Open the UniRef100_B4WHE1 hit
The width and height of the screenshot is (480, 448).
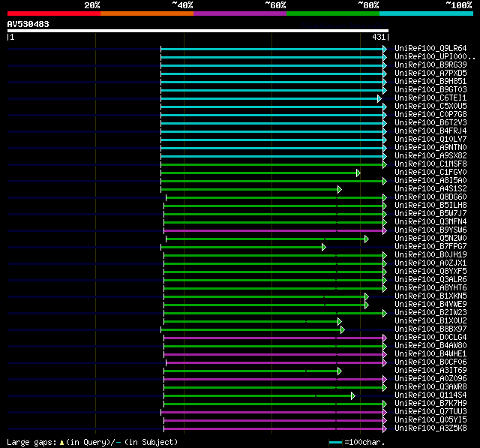coord(430,354)
